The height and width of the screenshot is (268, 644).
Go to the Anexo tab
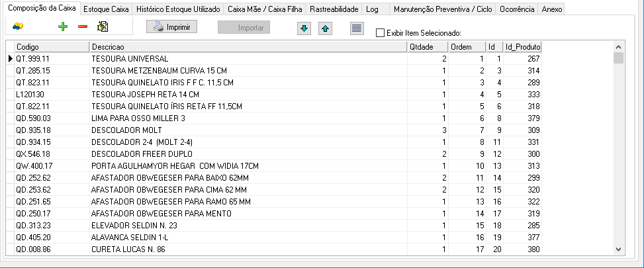(x=551, y=10)
